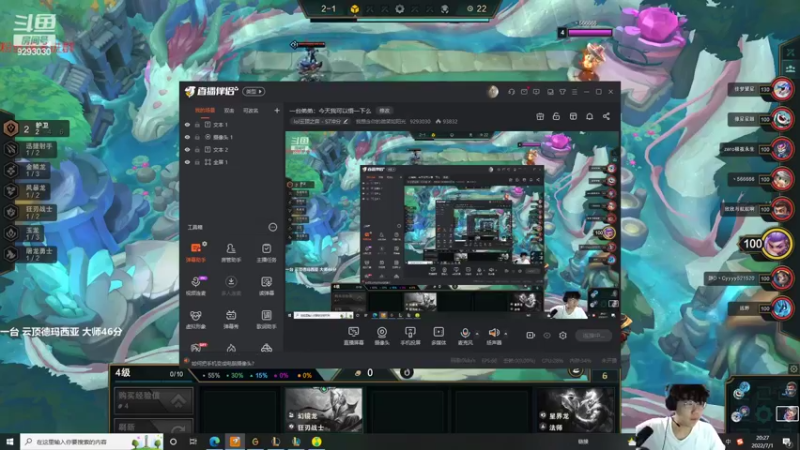Hide the 全屏 1 source
800x450 pixels.
click(187, 162)
